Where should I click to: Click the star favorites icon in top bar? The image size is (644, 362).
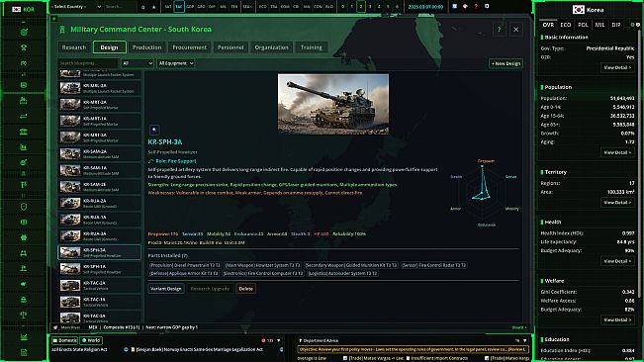154,7
